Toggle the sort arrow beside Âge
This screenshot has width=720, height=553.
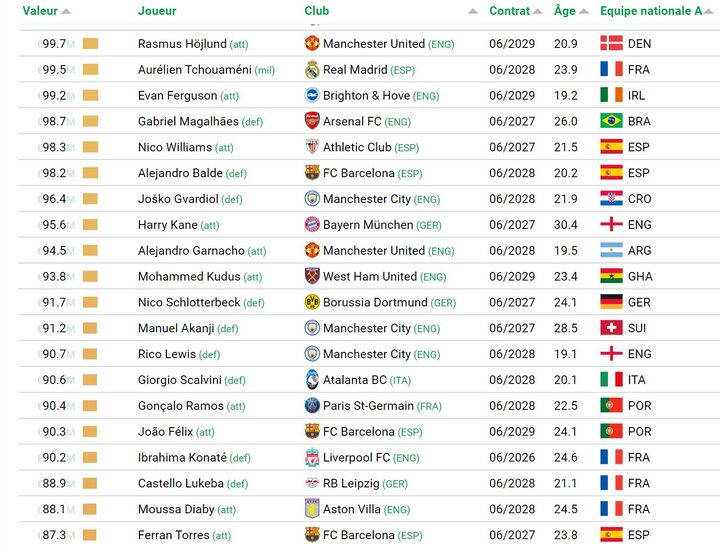584,12
